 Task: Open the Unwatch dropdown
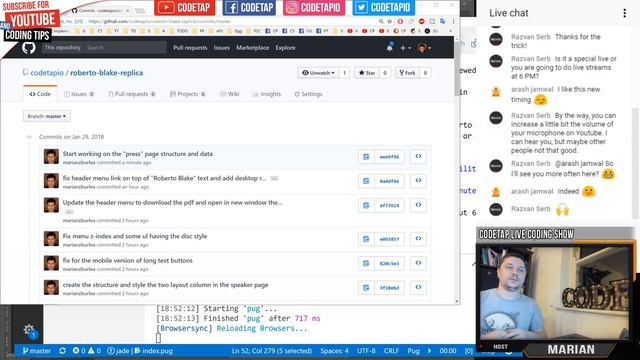[x=318, y=73]
